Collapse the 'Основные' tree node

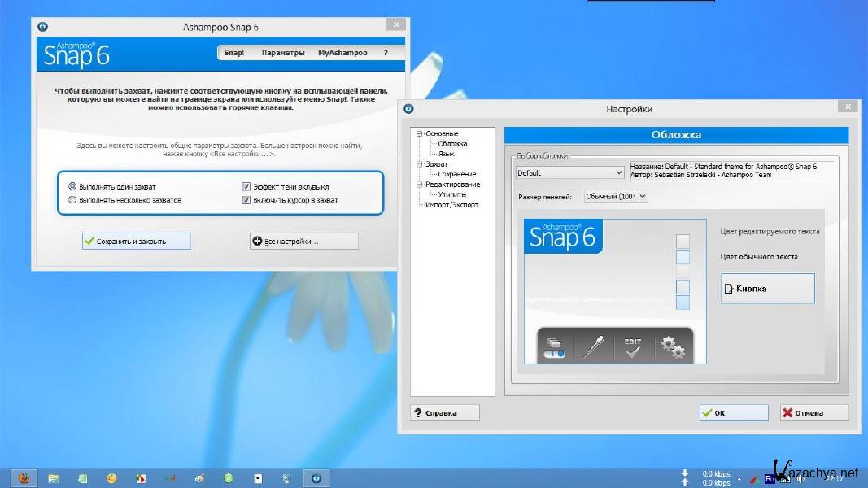tap(419, 133)
